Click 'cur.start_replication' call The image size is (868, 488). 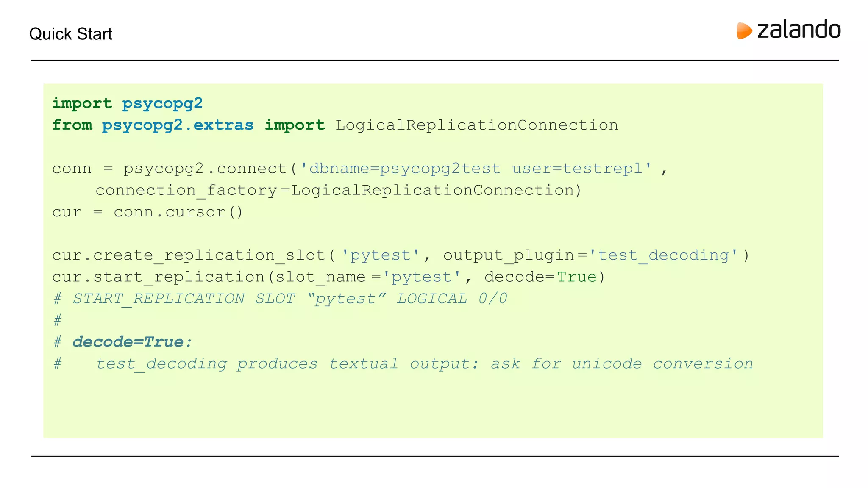[158, 277]
